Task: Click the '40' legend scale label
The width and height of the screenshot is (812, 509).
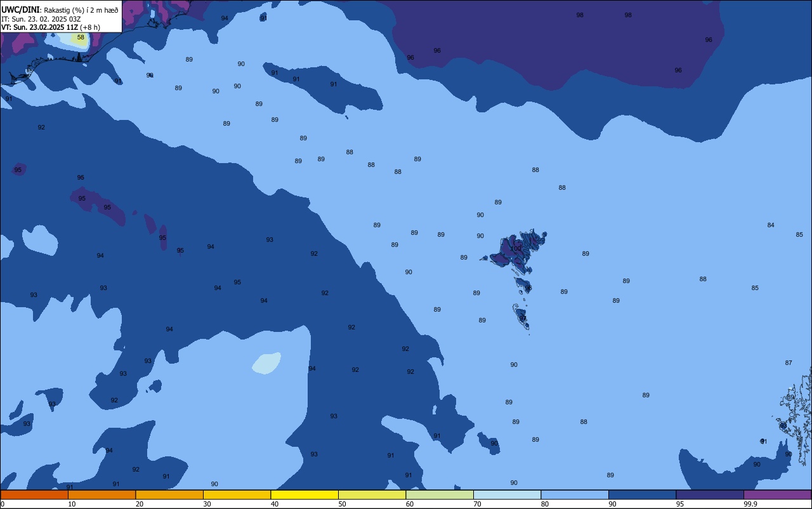Action: pyautogui.click(x=275, y=504)
